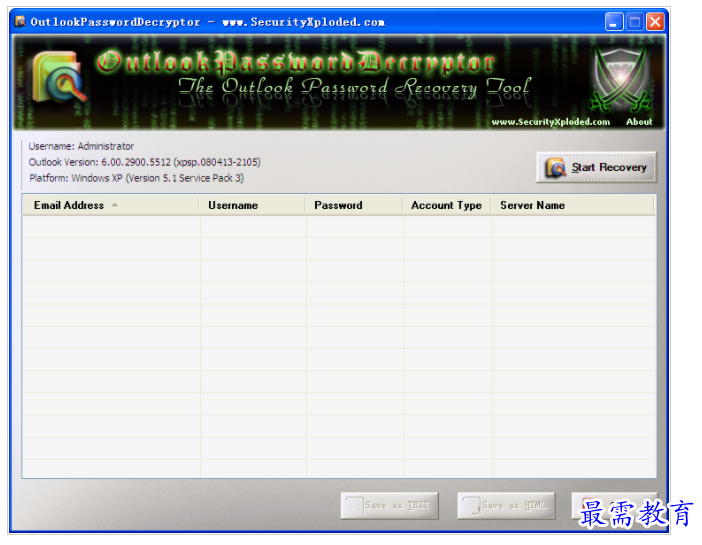Select the Username: Administrator text

pos(81,146)
